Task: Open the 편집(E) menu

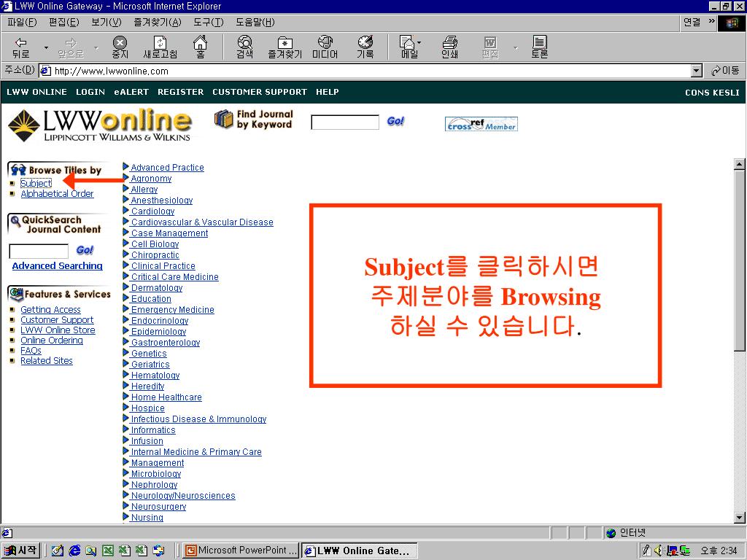Action: coord(64,23)
